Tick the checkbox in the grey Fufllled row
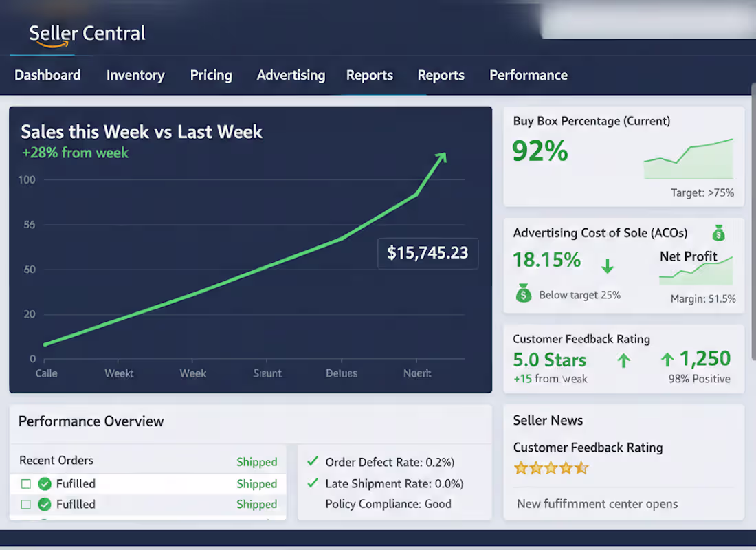The height and width of the screenshot is (550, 756). (26, 505)
